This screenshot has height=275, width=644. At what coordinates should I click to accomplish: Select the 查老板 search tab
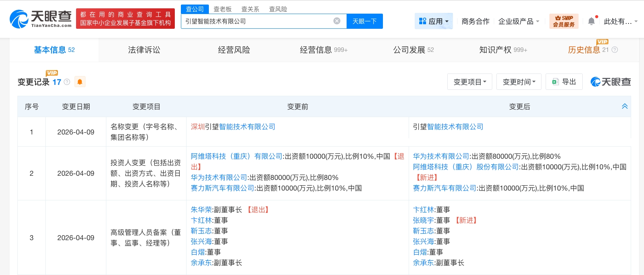(222, 9)
